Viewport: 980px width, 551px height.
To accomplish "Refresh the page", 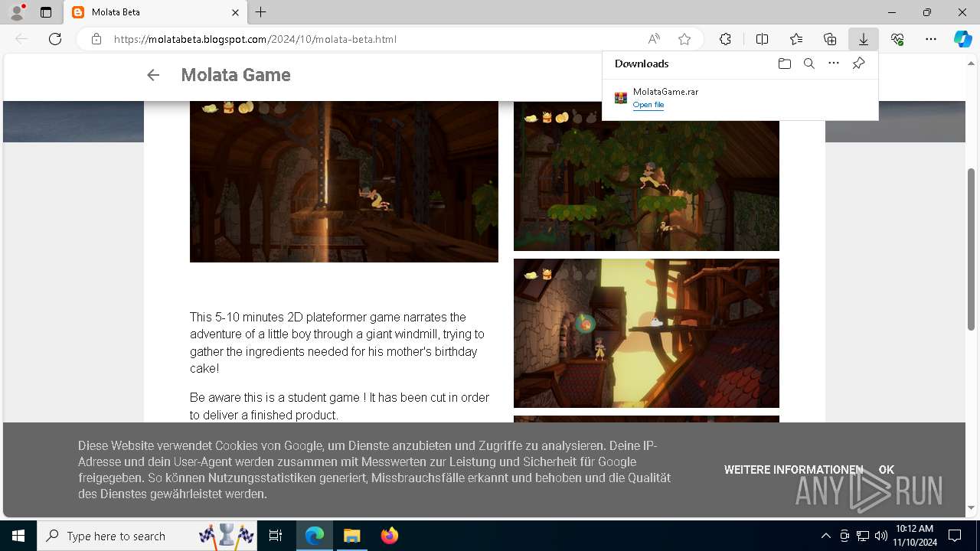I will [55, 39].
